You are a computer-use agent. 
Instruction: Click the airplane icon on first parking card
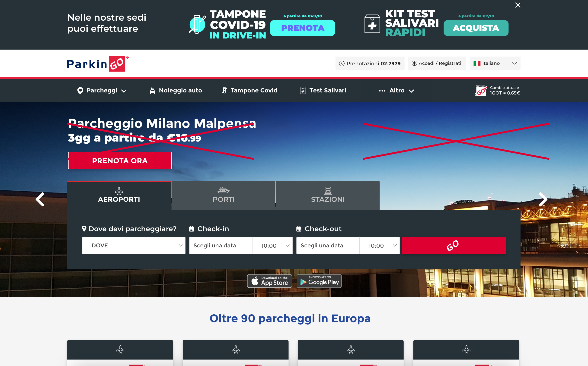pos(120,349)
